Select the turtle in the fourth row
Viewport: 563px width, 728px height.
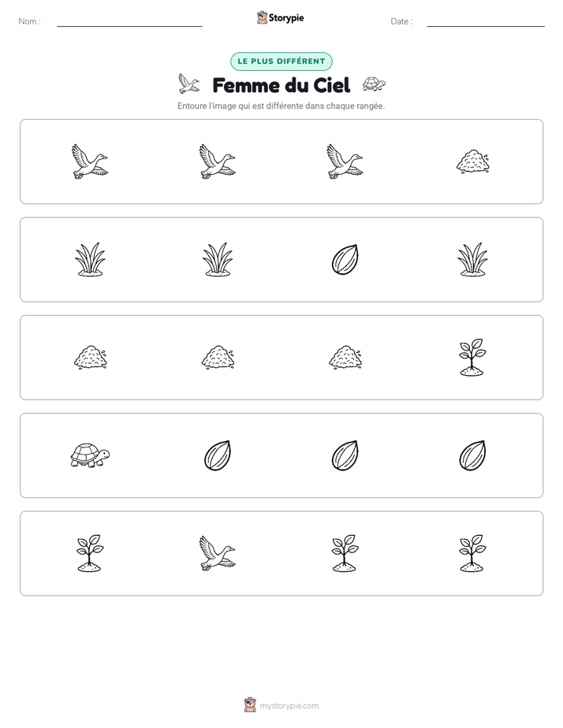click(x=90, y=455)
